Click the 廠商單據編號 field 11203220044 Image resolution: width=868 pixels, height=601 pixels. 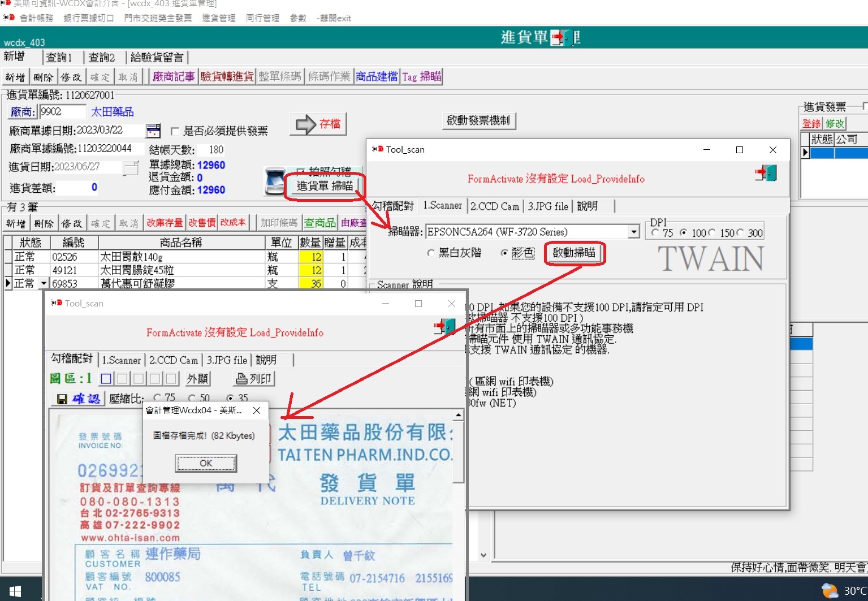pos(109,149)
